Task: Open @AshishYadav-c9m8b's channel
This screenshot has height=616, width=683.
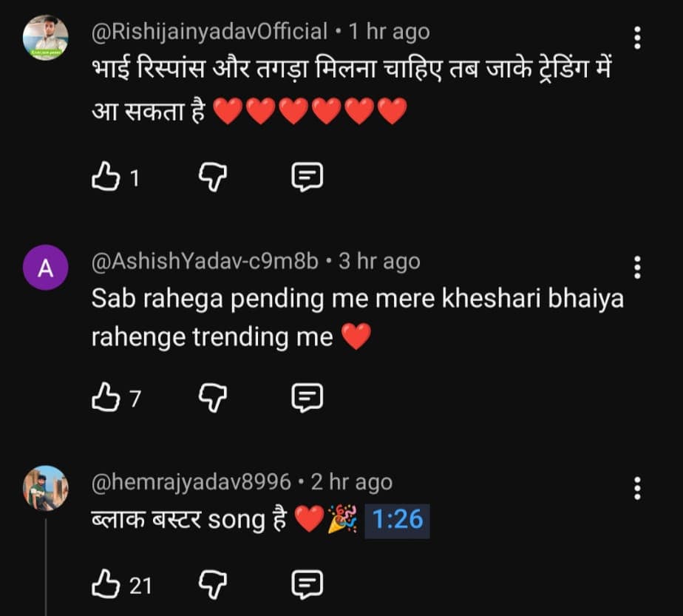Action: click(203, 262)
